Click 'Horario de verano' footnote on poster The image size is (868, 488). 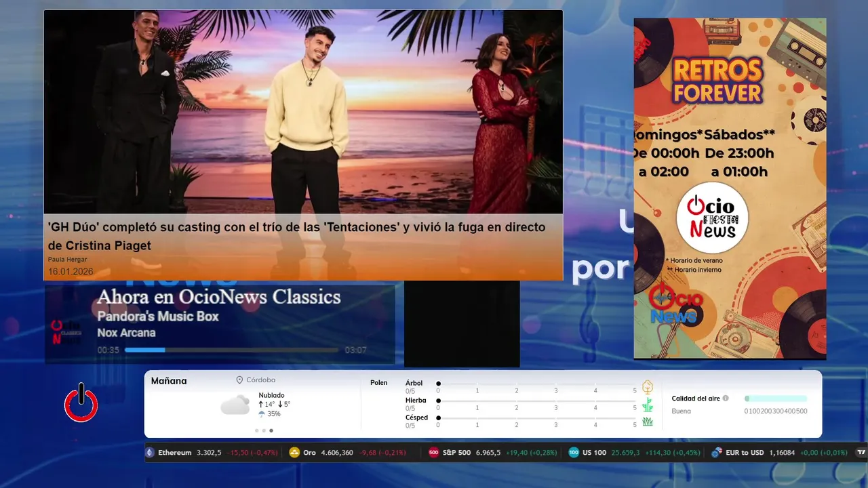coord(694,260)
